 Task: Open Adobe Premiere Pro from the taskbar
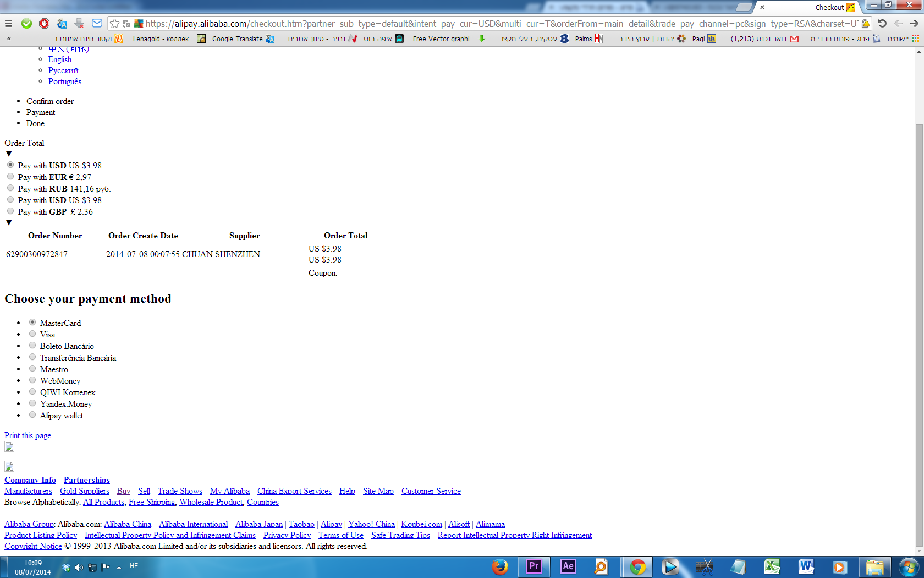tap(534, 566)
